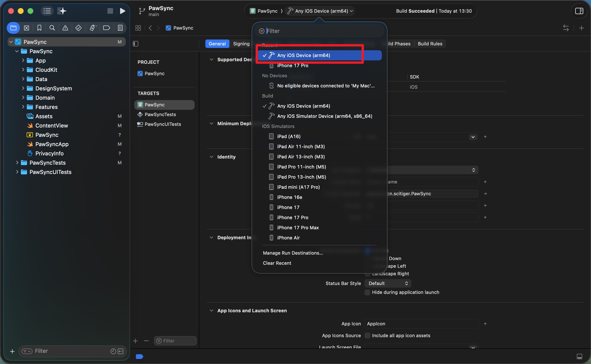
Task: Open the Debug navigator spray icon
Action: (93, 28)
